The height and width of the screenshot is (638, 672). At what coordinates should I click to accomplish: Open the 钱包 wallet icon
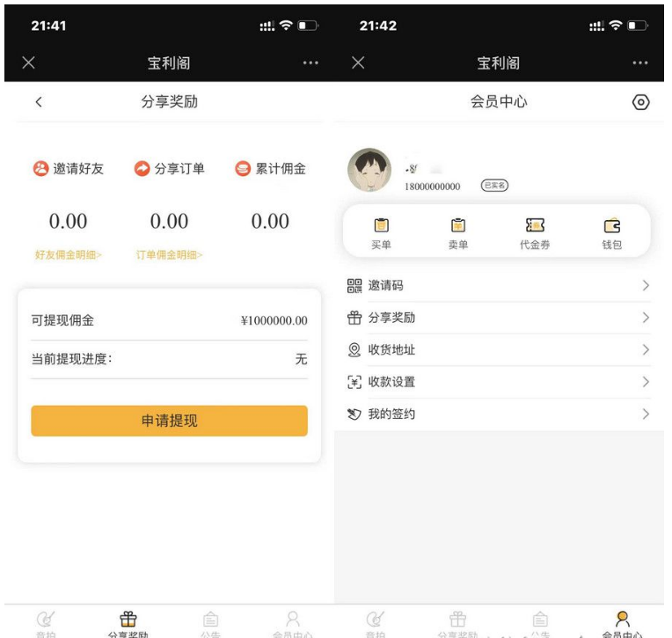[611, 226]
